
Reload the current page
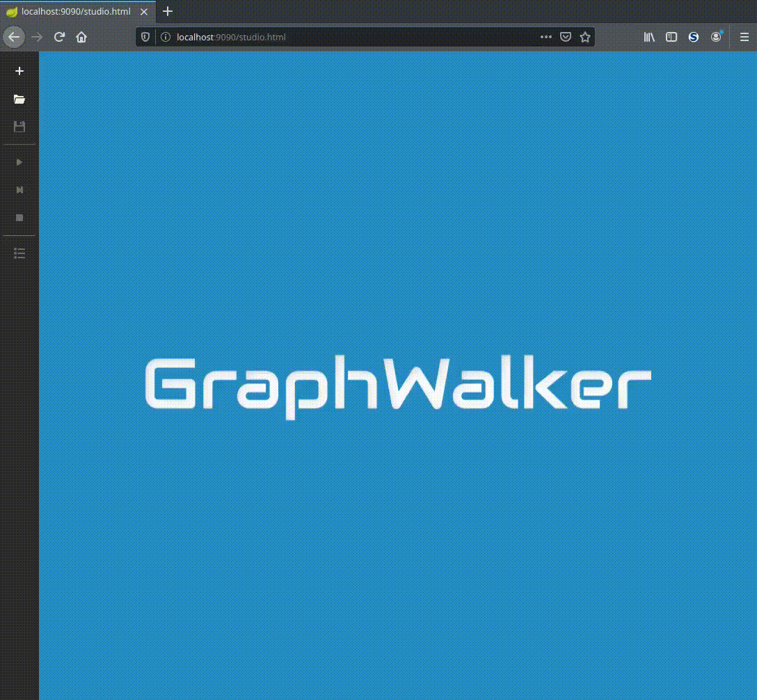tap(60, 37)
